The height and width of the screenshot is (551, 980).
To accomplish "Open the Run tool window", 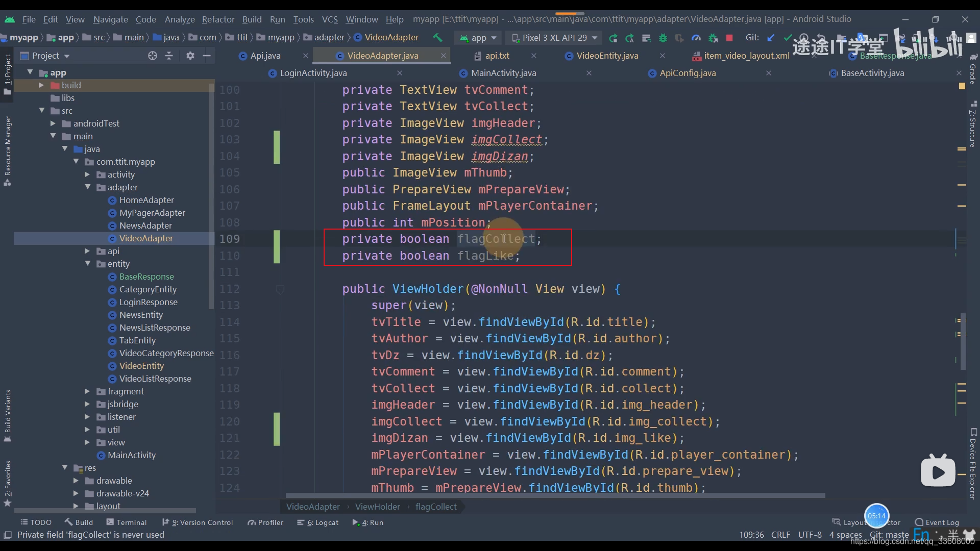I will [368, 522].
